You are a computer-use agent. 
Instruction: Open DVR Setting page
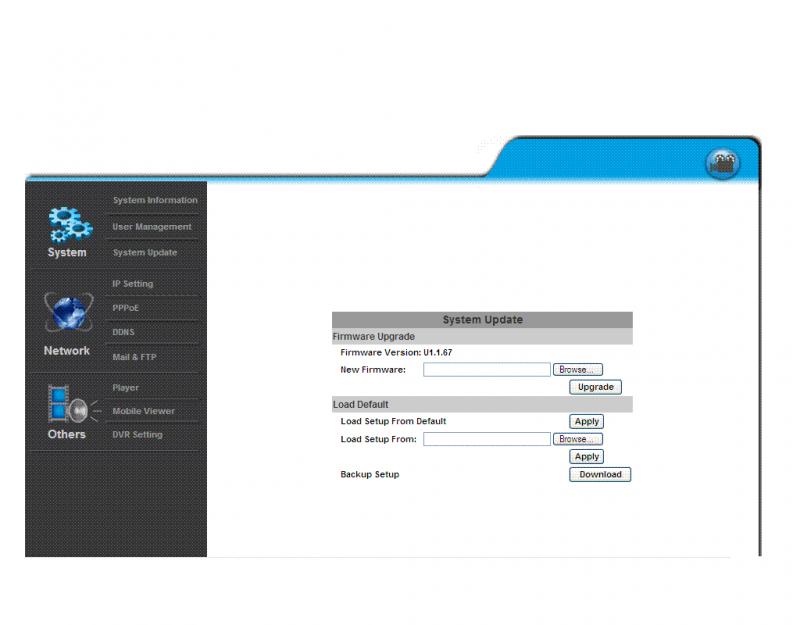point(138,435)
